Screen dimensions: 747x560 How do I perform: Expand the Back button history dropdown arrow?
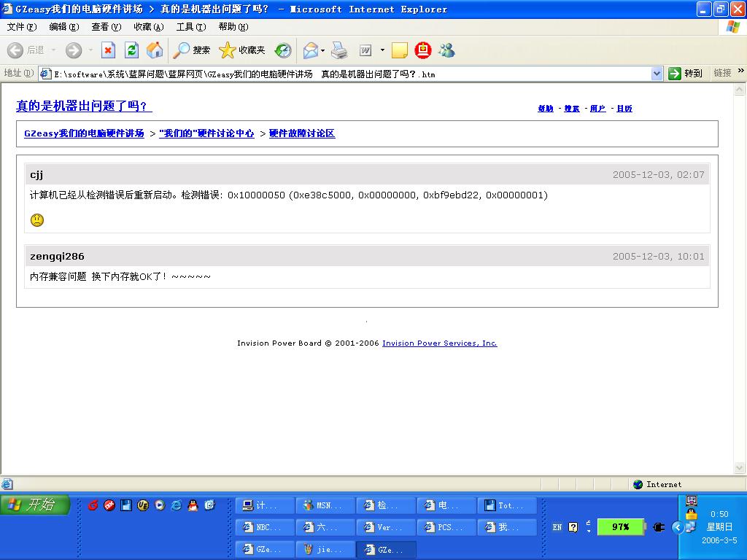point(53,50)
